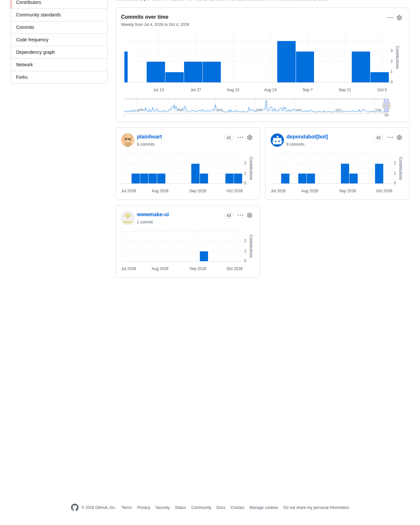The width and height of the screenshot is (420, 525).
Task: Open three-dot menu on plainheart card
Action: pyautogui.click(x=241, y=137)
